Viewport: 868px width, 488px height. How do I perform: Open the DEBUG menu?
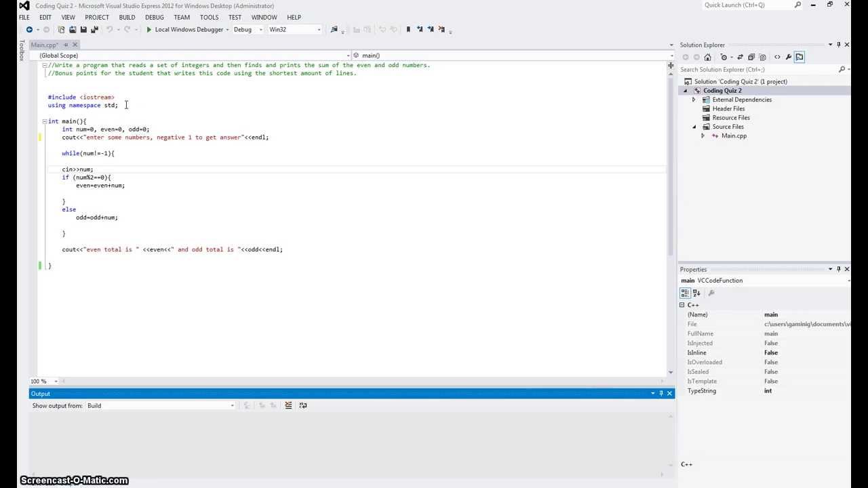coord(155,17)
